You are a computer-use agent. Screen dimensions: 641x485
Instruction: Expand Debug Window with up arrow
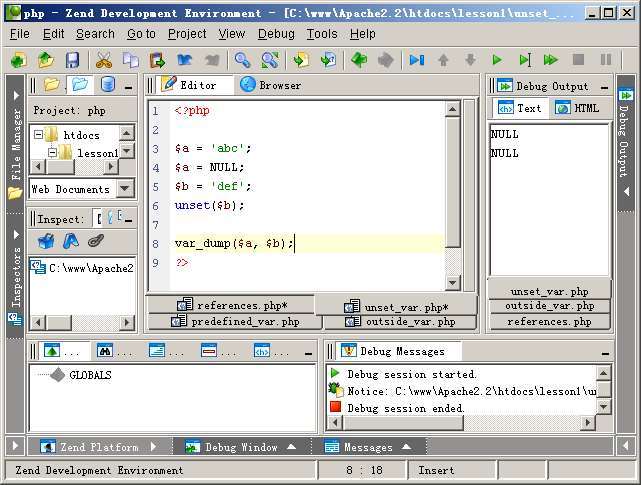point(291,447)
